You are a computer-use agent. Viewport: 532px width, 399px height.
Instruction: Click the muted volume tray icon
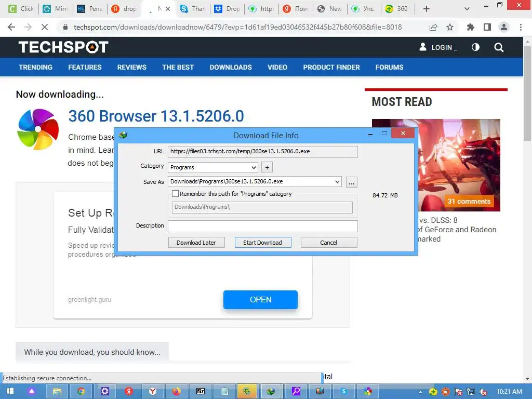(x=483, y=392)
